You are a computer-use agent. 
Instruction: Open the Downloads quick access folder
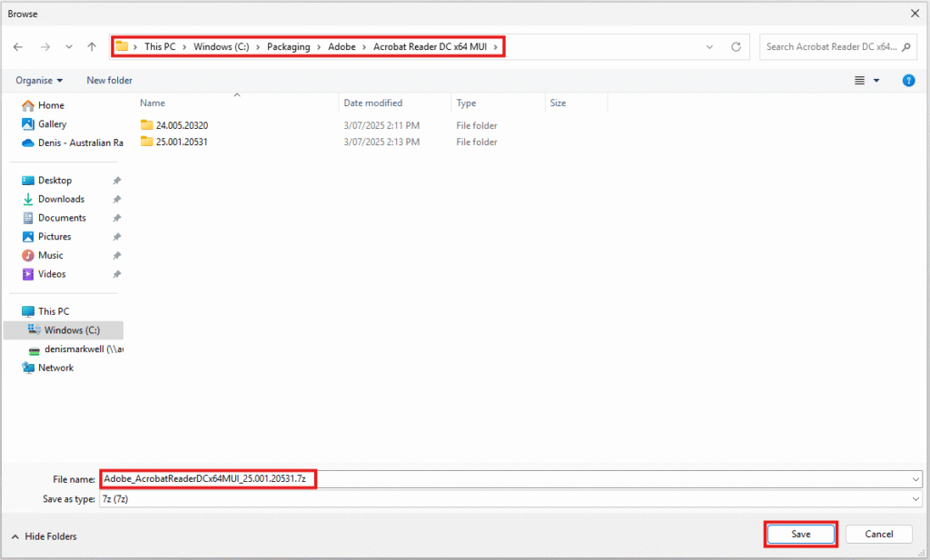(61, 199)
